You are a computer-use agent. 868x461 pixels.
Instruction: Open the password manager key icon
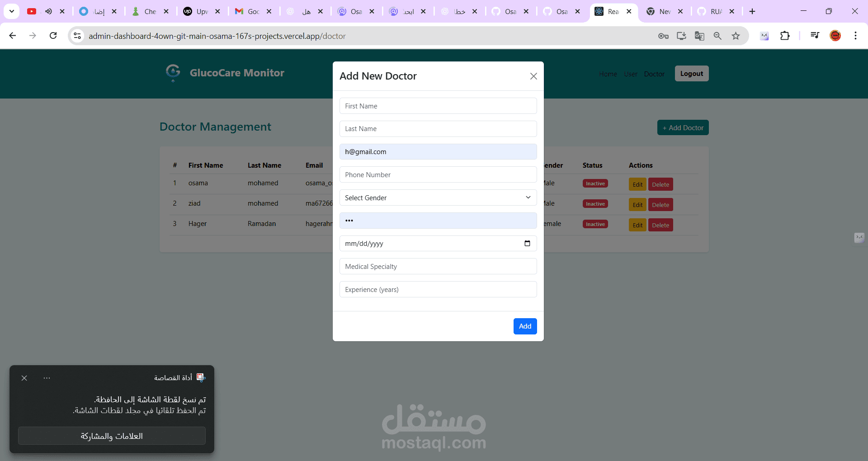(x=663, y=36)
